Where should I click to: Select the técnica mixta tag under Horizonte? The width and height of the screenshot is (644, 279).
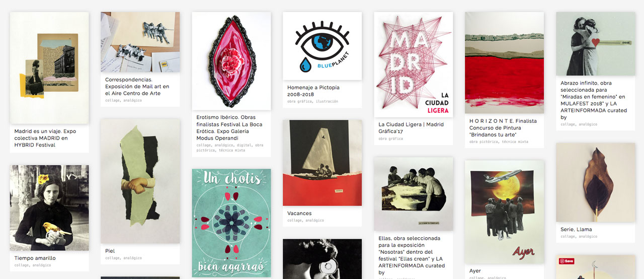click(x=515, y=142)
